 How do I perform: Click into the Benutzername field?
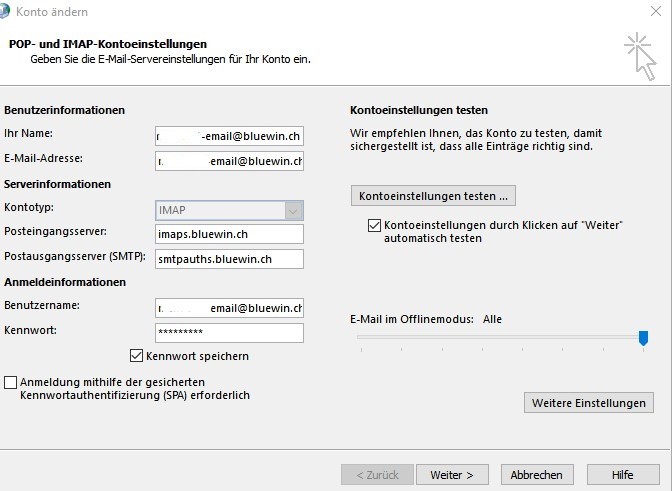229,308
